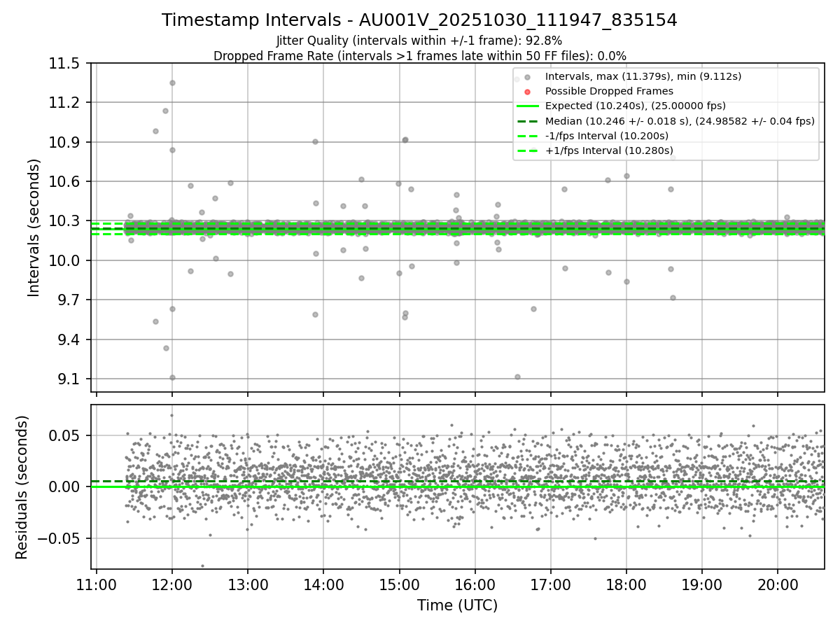Image resolution: width=840 pixels, height=630 pixels.
Task: Click legend entry '+1/fps Interval (10.280s)'
Action: point(609,150)
